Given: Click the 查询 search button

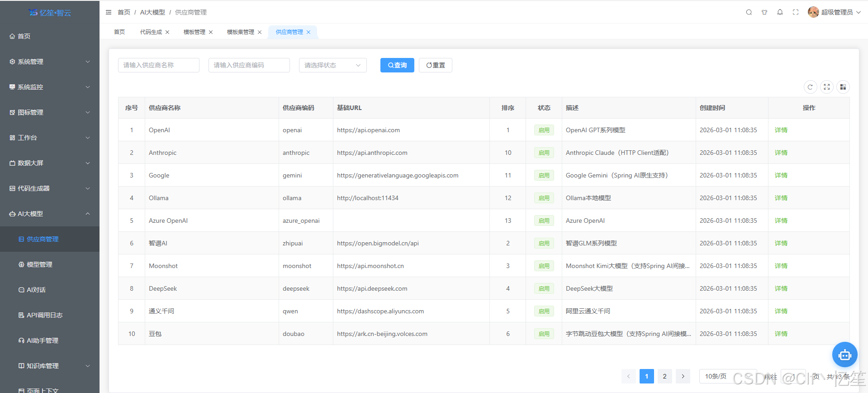Looking at the screenshot, I should (397, 65).
